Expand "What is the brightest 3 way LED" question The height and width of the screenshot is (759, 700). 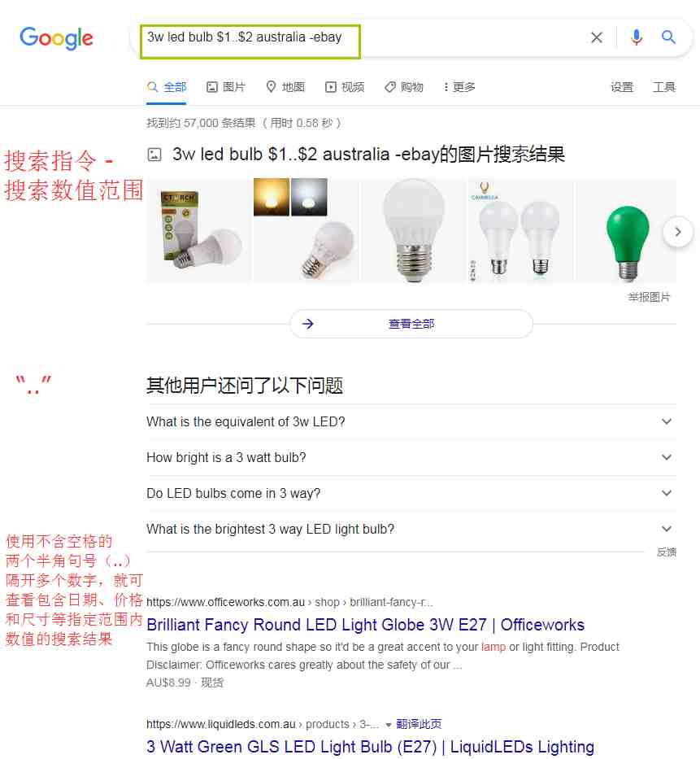point(411,529)
